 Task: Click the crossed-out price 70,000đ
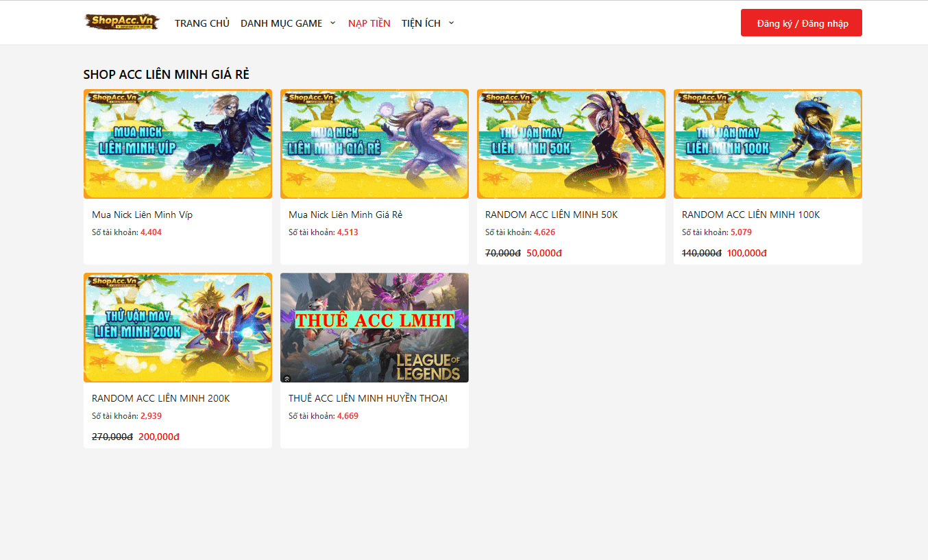(503, 253)
